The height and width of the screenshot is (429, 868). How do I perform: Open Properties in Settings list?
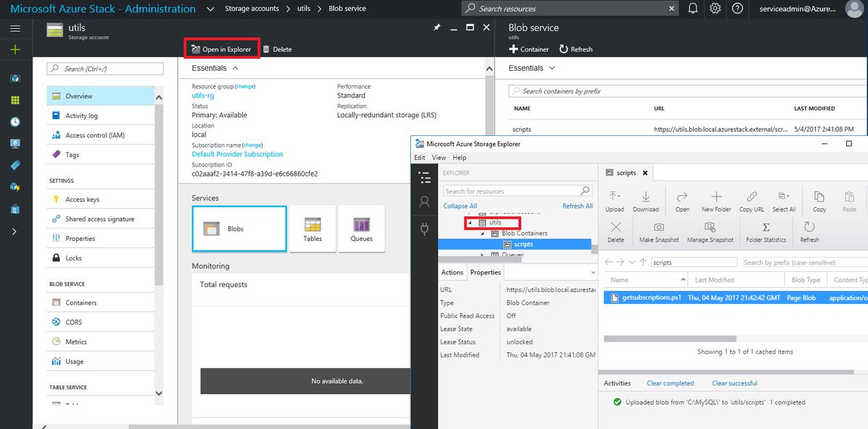pos(101,238)
